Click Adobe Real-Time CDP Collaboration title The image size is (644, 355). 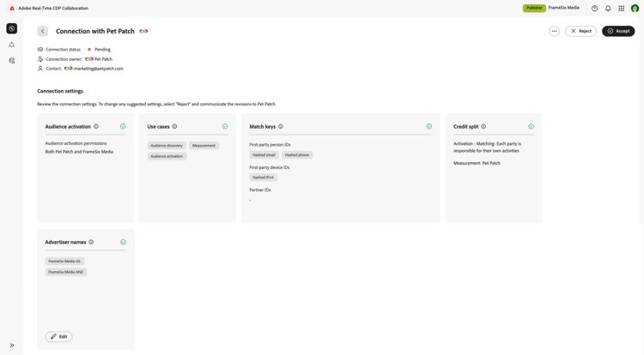(x=53, y=9)
